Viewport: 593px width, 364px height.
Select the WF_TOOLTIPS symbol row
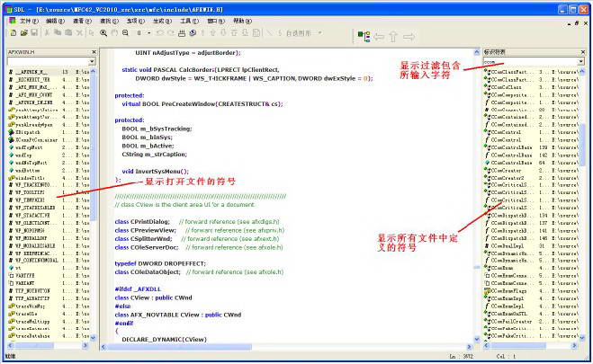coord(49,192)
